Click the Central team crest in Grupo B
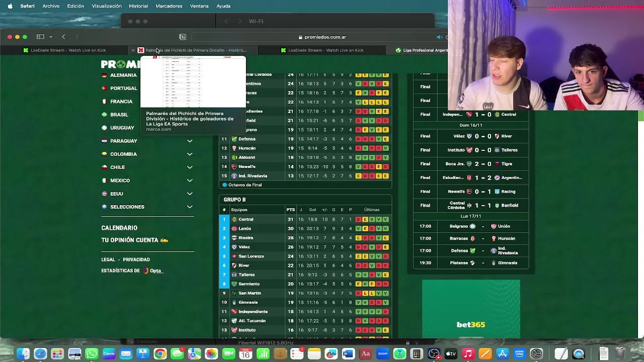 234,219
